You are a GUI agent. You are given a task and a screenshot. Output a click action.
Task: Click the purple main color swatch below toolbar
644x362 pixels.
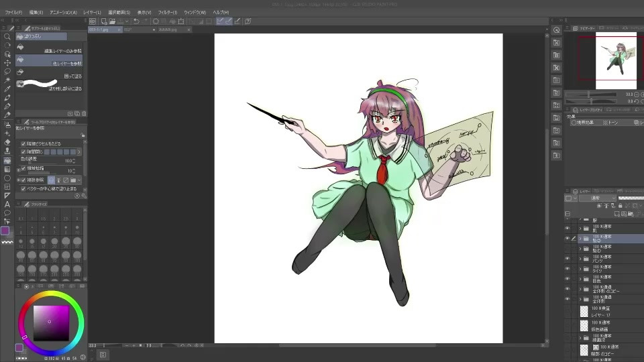[x=5, y=231]
